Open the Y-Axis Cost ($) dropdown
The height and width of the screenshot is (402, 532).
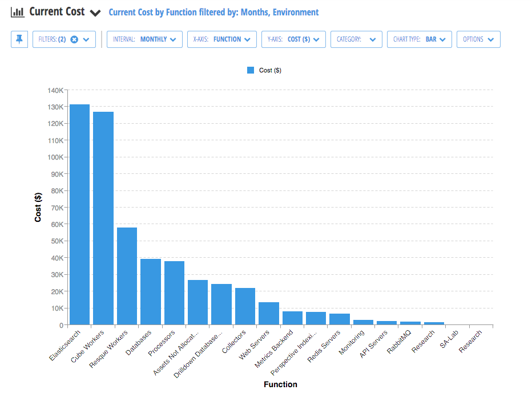293,39
